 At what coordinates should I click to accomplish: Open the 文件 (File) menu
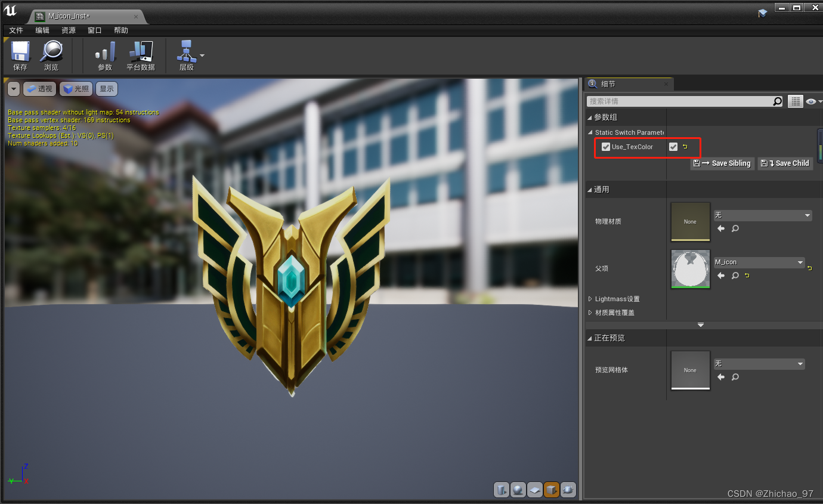pyautogui.click(x=16, y=30)
